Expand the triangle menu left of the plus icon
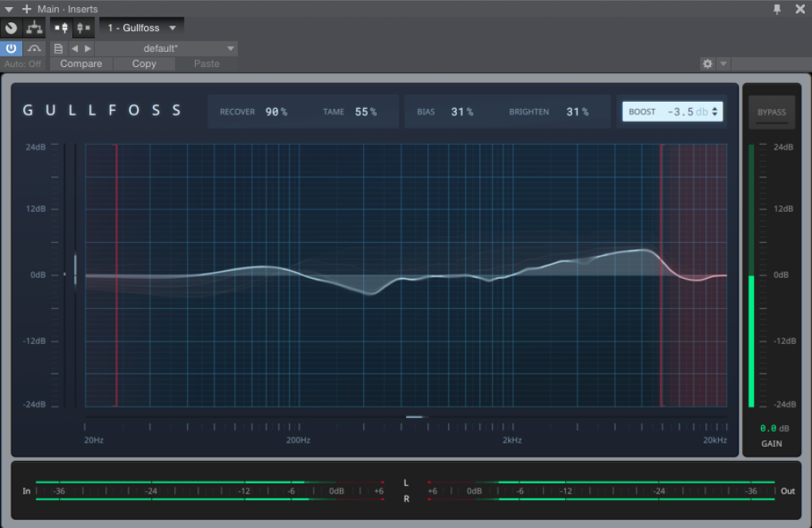The image size is (812, 528). click(x=9, y=10)
